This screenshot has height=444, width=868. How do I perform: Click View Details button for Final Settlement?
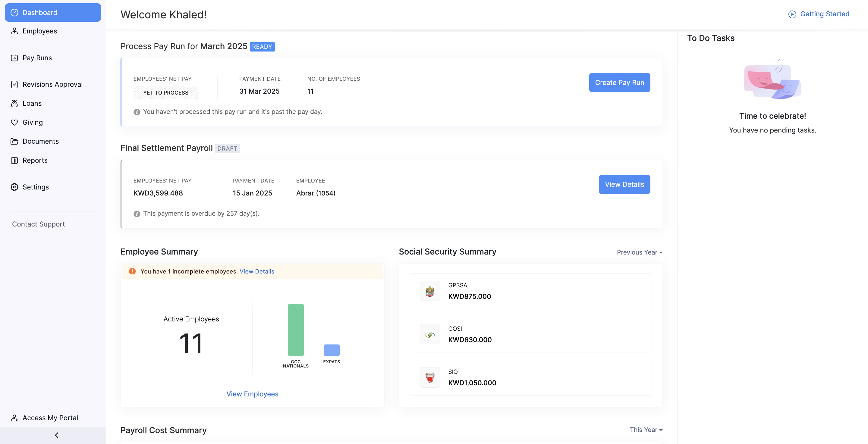(x=624, y=184)
